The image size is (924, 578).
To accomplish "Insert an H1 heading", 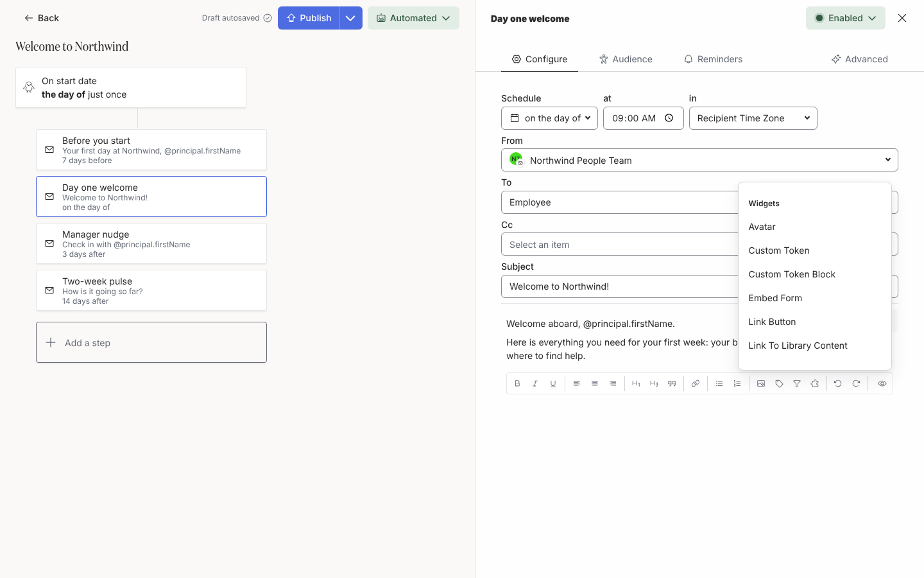I will [x=636, y=383].
